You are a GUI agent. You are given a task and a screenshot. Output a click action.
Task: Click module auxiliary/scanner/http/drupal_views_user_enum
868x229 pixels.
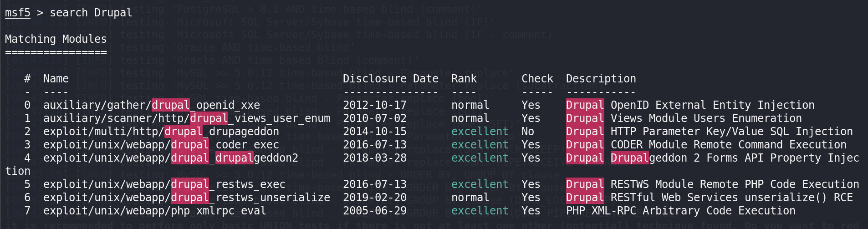(187, 118)
